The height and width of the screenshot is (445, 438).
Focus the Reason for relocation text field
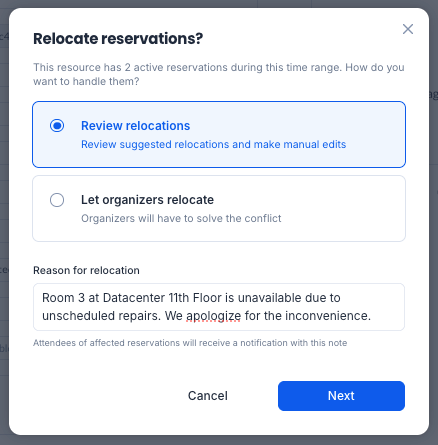[x=219, y=307]
